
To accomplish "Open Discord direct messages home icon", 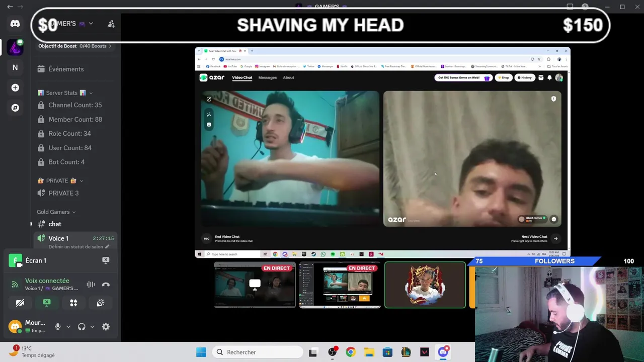I will click(15, 24).
